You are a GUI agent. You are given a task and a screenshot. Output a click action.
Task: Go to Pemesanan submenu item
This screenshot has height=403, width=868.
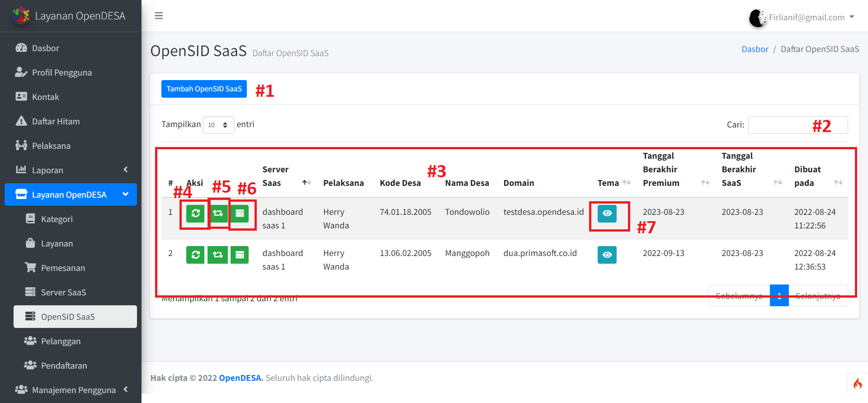click(75, 268)
